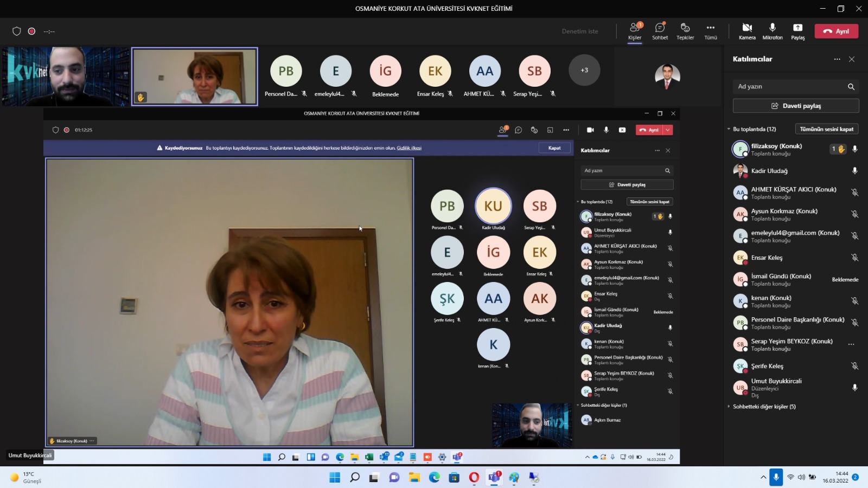Open the Tepkiler reactions menu
The image size is (868, 488).
(685, 31)
